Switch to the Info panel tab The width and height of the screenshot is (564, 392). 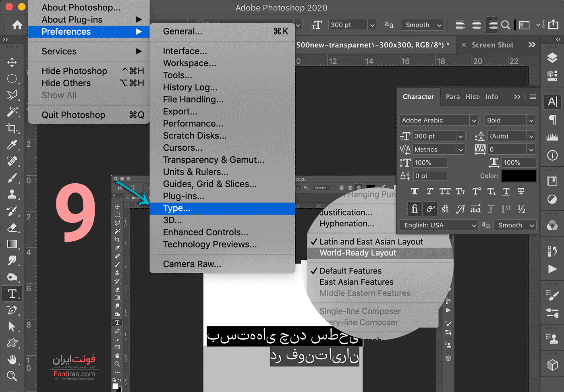pos(491,97)
